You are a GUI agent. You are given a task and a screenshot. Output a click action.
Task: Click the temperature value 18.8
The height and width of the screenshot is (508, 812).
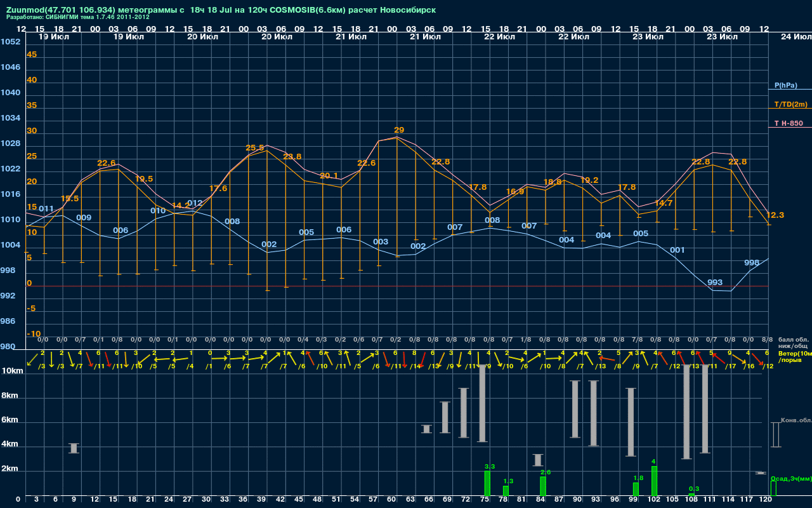pyautogui.click(x=553, y=182)
